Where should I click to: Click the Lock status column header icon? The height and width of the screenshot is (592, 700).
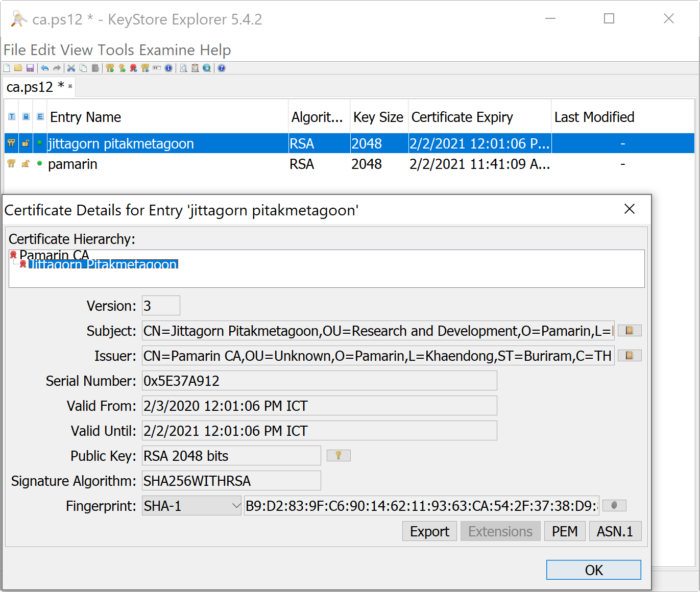(x=26, y=117)
